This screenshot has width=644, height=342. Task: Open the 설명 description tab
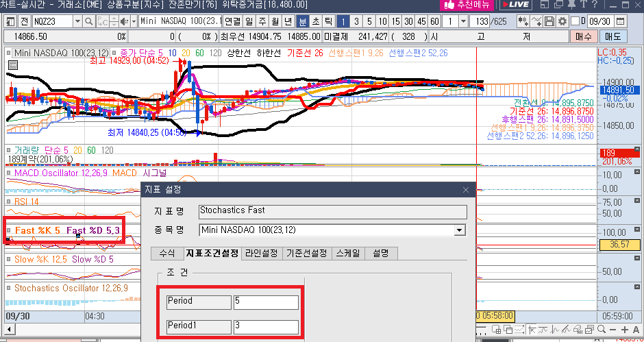click(x=381, y=253)
